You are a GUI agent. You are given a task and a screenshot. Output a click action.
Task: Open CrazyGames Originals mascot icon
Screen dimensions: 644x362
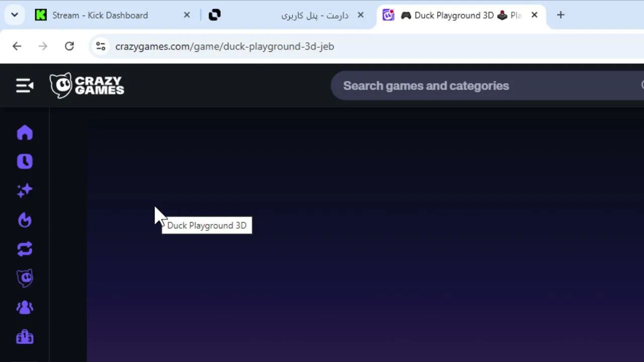[x=25, y=278]
